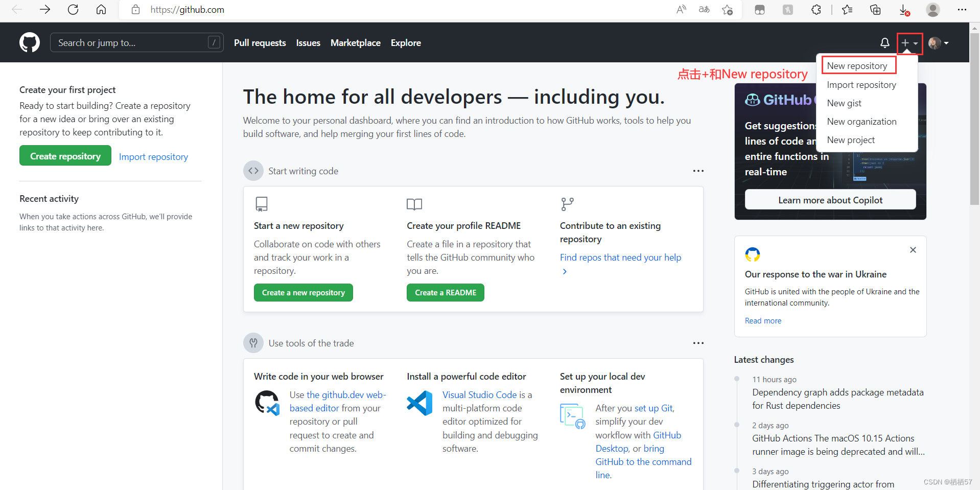Click the browser address bar URL
The height and width of the screenshot is (490, 980).
pos(187,9)
